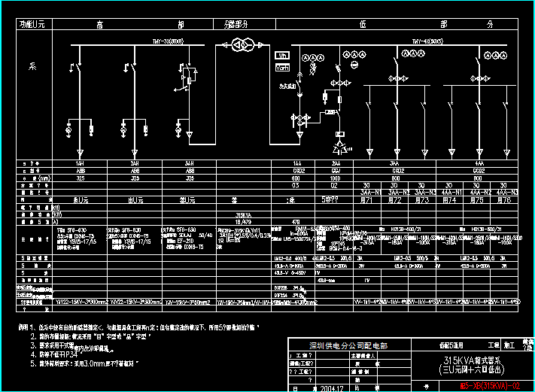This screenshot has height=392, width=535.
Task: Click the 2004.12 date in title block
Action: click(332, 388)
